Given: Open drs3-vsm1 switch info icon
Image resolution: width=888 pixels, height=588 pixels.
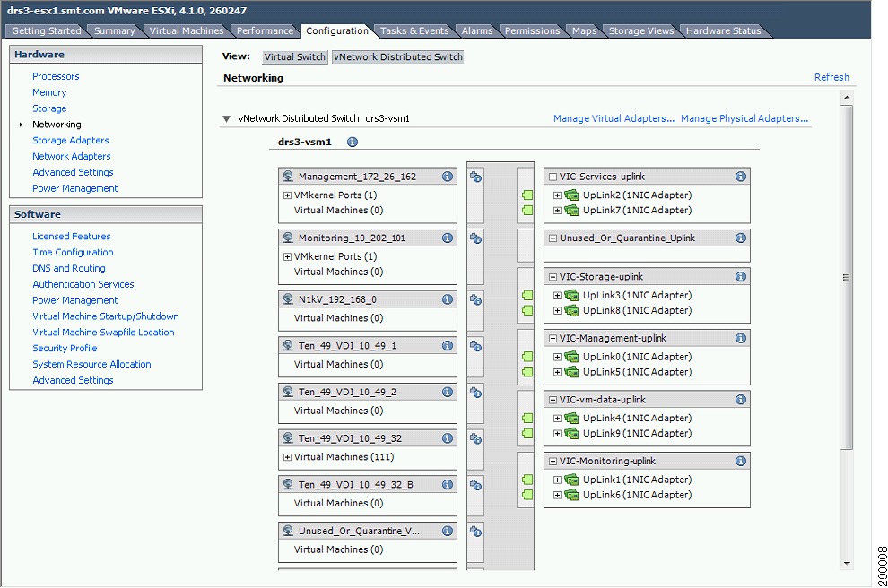Looking at the screenshot, I should pos(353,142).
